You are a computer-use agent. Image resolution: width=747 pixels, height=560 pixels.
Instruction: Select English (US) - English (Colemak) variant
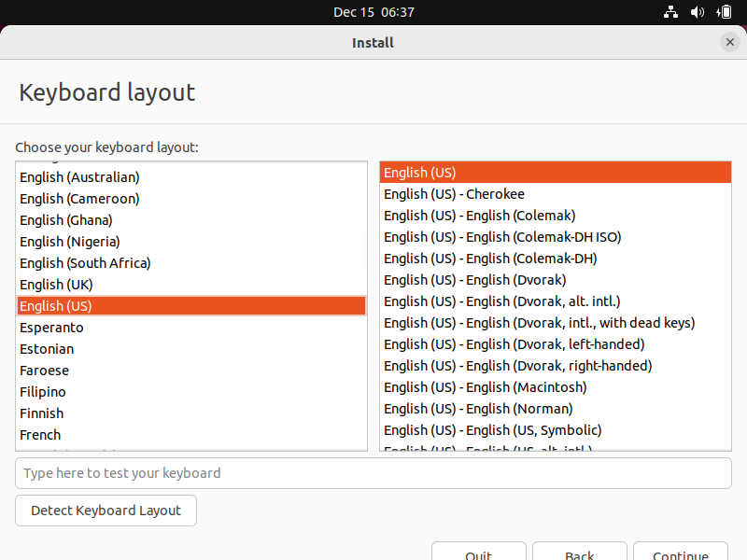point(479,216)
